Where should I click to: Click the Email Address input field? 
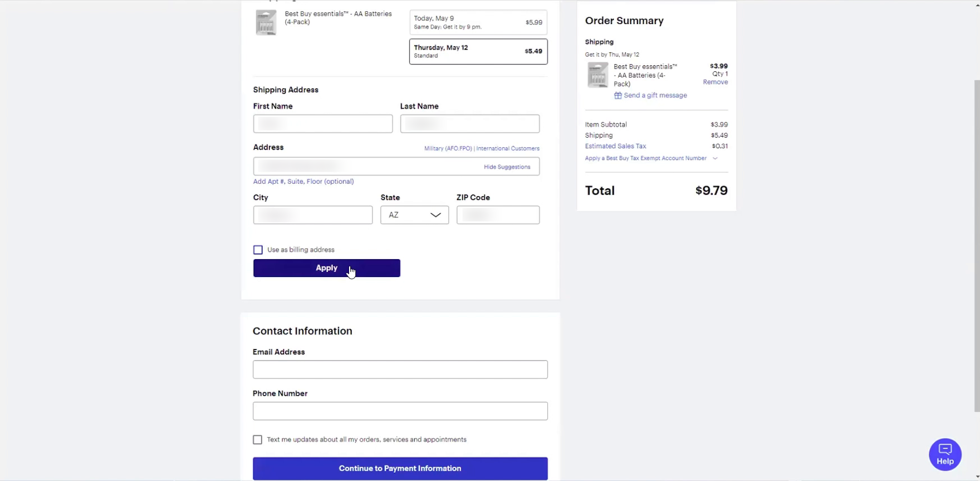(x=400, y=370)
